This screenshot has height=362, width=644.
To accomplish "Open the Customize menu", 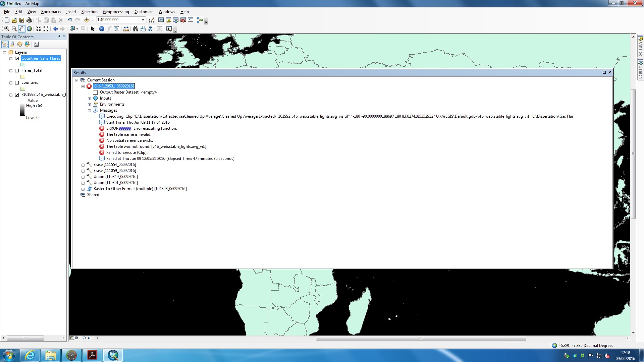I will click(x=144, y=12).
